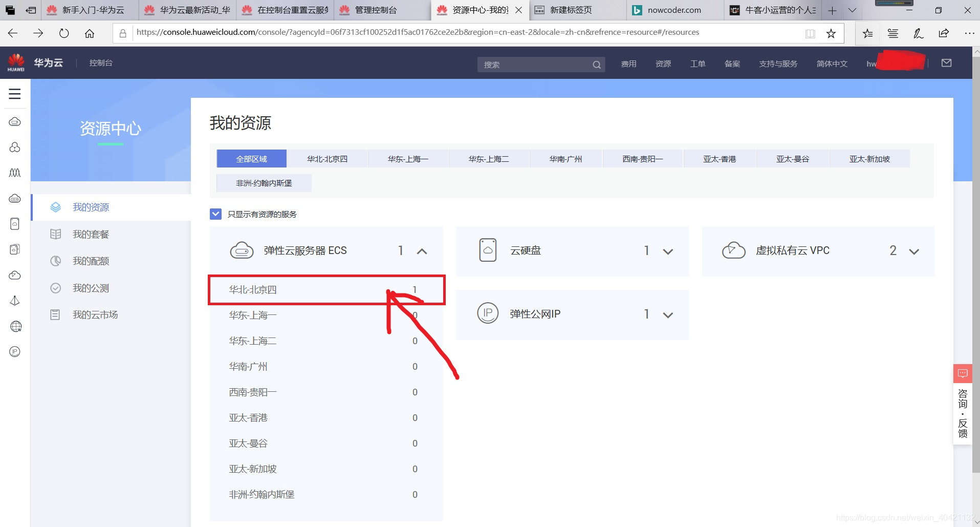
Task: Click 华北-北京四 row under ECS
Action: [326, 290]
